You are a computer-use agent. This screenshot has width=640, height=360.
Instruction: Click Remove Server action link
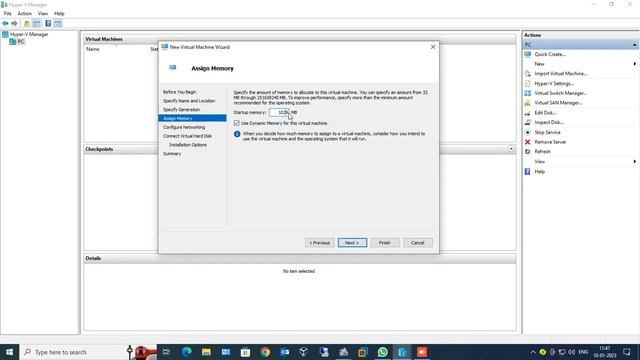tap(550, 142)
